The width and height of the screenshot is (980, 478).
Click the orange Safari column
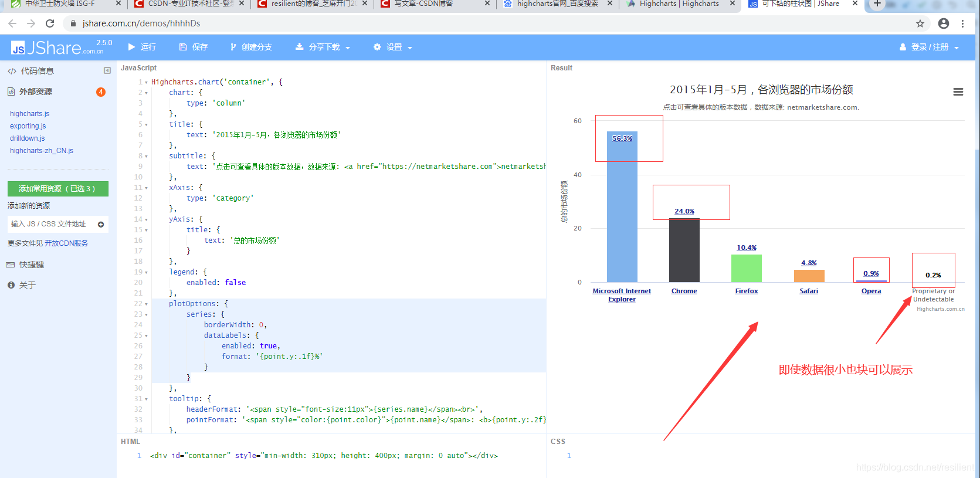tap(809, 276)
